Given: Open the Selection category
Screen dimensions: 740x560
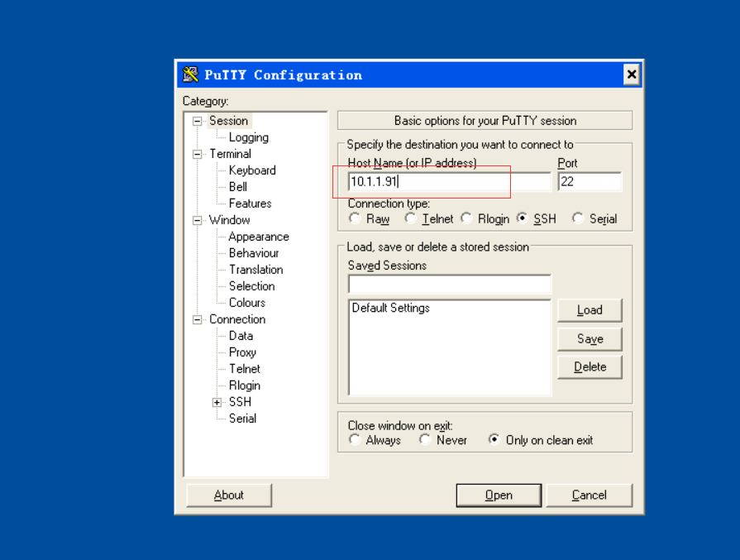Looking at the screenshot, I should pyautogui.click(x=251, y=286).
